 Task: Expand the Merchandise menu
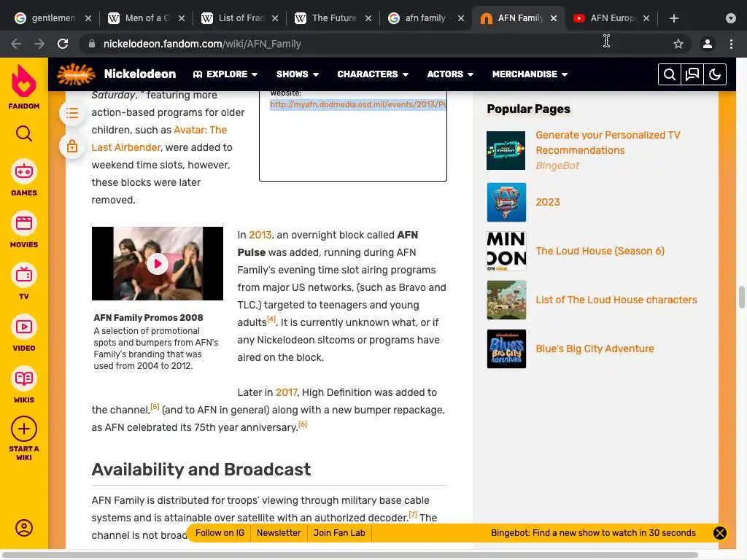tap(530, 74)
